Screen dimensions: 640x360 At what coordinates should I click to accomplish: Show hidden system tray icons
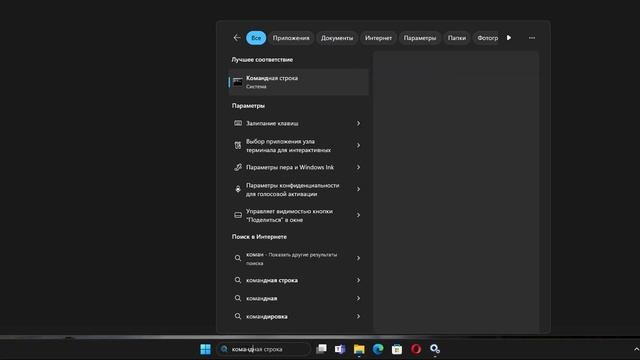coord(636,349)
